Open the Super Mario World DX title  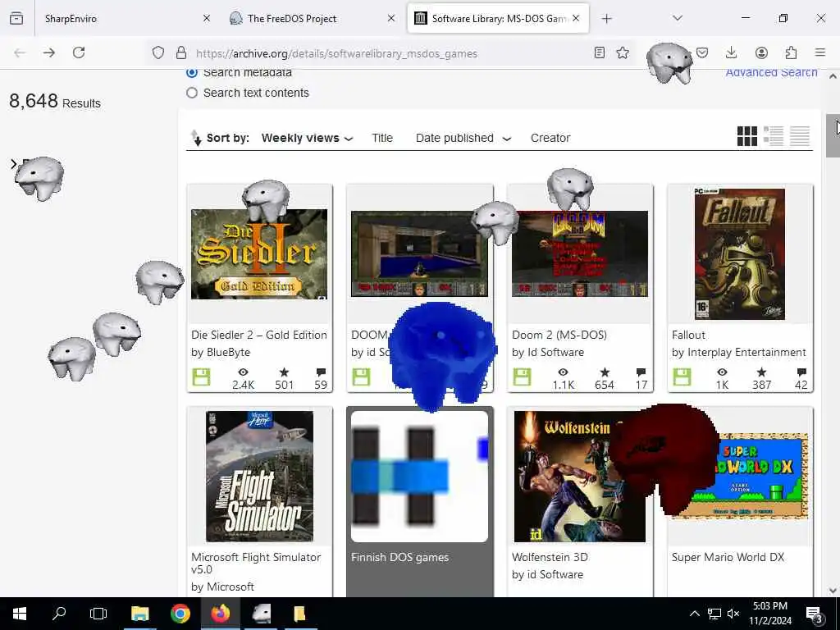[x=728, y=557]
